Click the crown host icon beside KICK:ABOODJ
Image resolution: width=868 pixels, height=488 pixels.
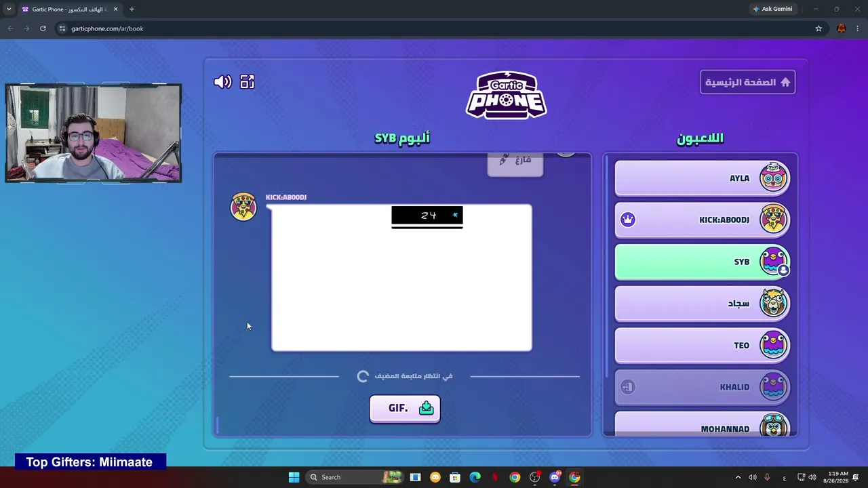point(628,220)
